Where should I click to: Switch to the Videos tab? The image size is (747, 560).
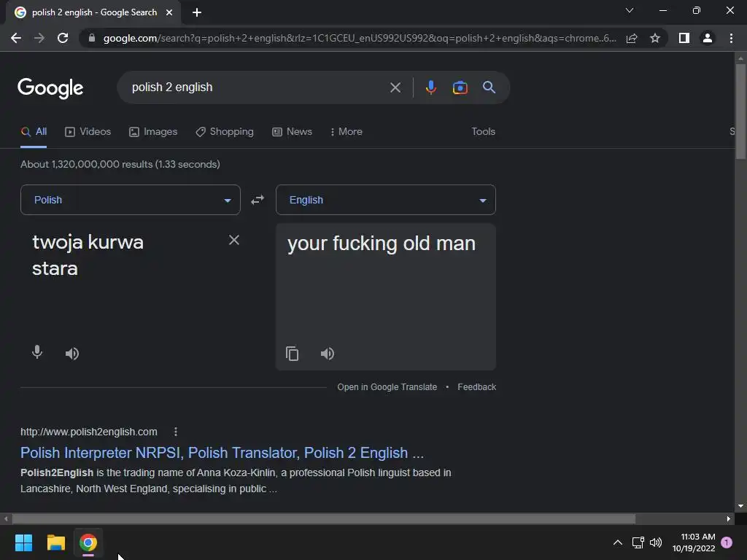tap(88, 132)
